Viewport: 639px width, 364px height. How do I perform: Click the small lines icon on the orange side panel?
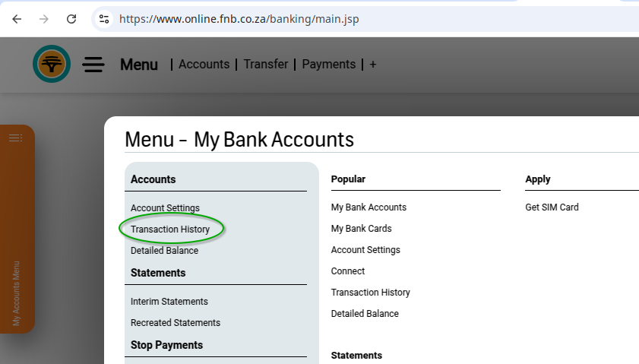click(x=15, y=138)
